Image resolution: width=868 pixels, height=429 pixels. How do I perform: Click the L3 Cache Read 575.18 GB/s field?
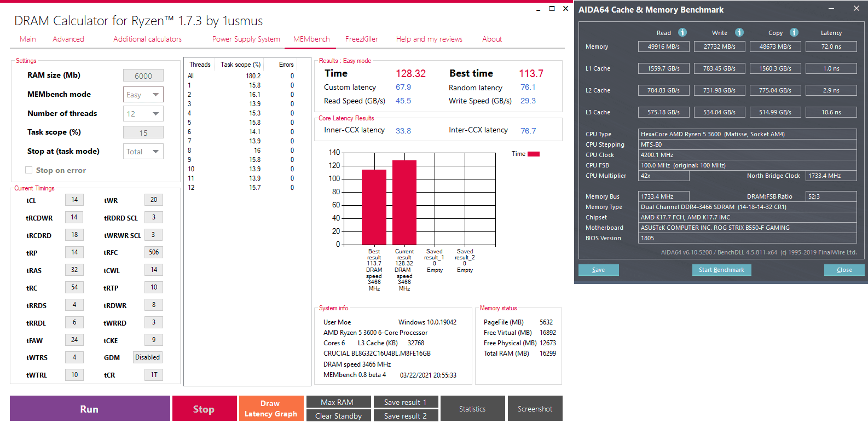[664, 112]
